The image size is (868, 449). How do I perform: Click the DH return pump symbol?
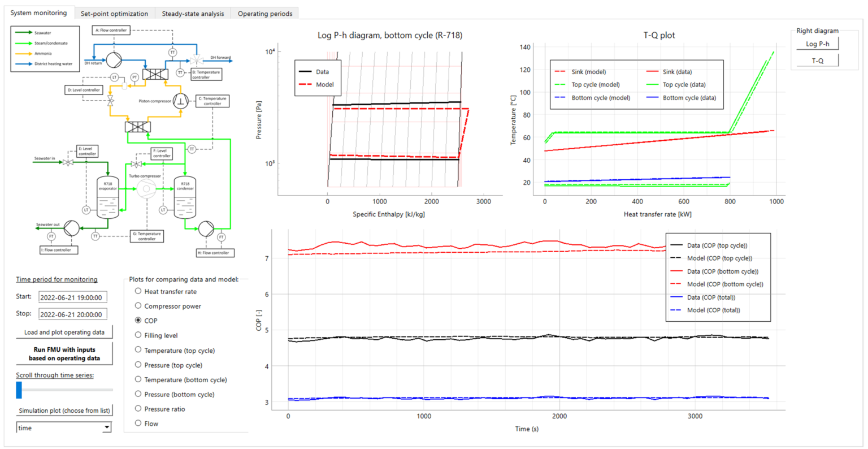pyautogui.click(x=114, y=59)
